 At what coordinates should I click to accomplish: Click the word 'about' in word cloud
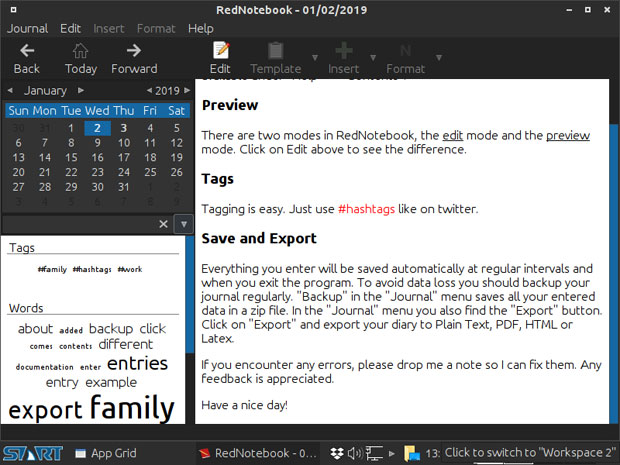click(35, 329)
